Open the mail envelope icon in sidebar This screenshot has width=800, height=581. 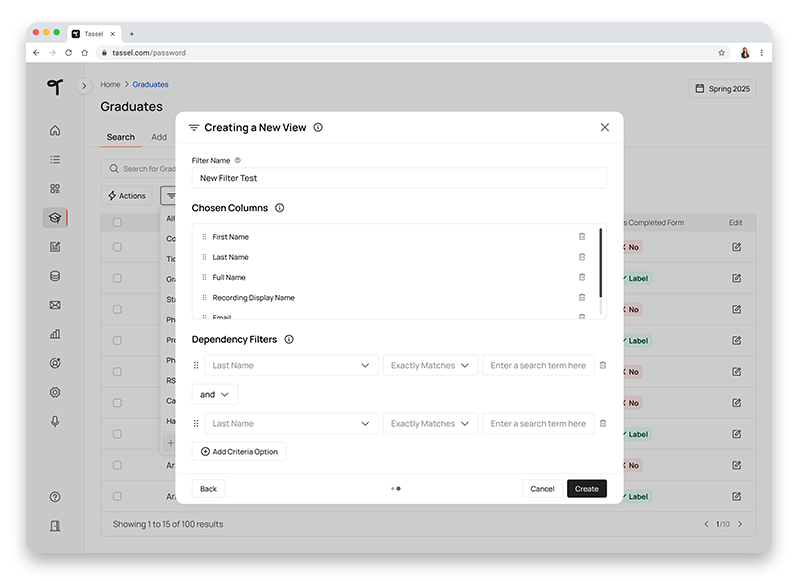pyautogui.click(x=55, y=305)
